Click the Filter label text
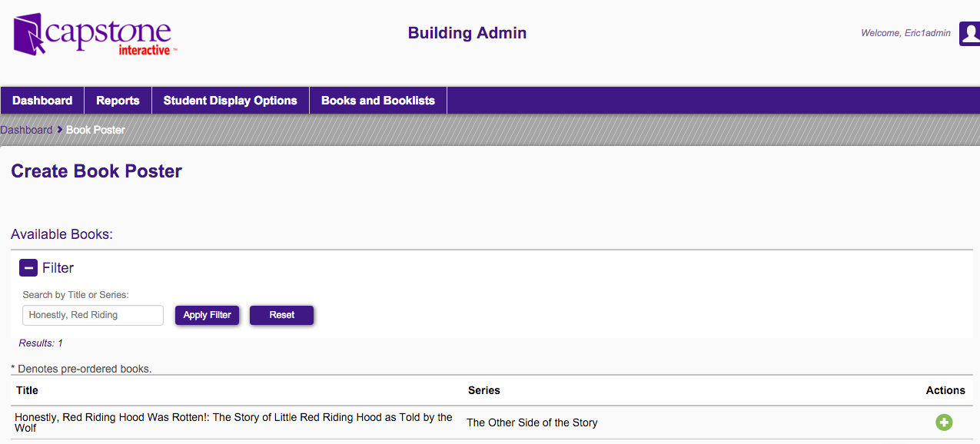980x444 pixels. (x=58, y=268)
